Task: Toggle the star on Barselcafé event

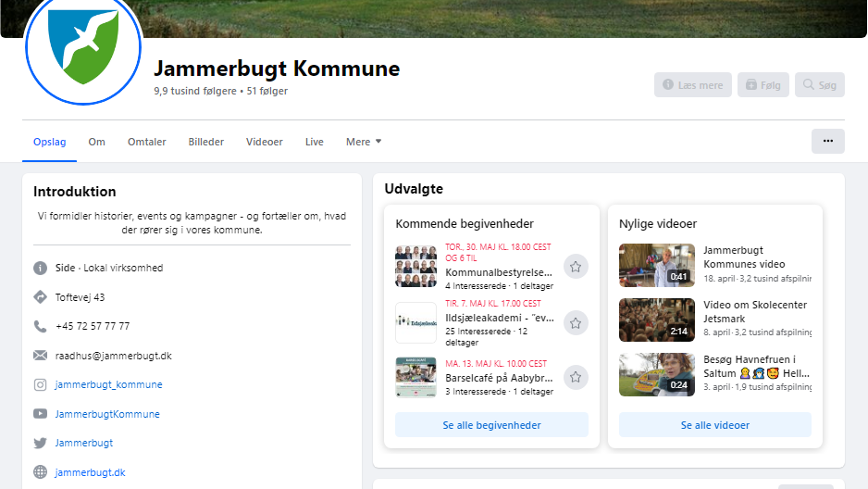Action: click(x=576, y=378)
